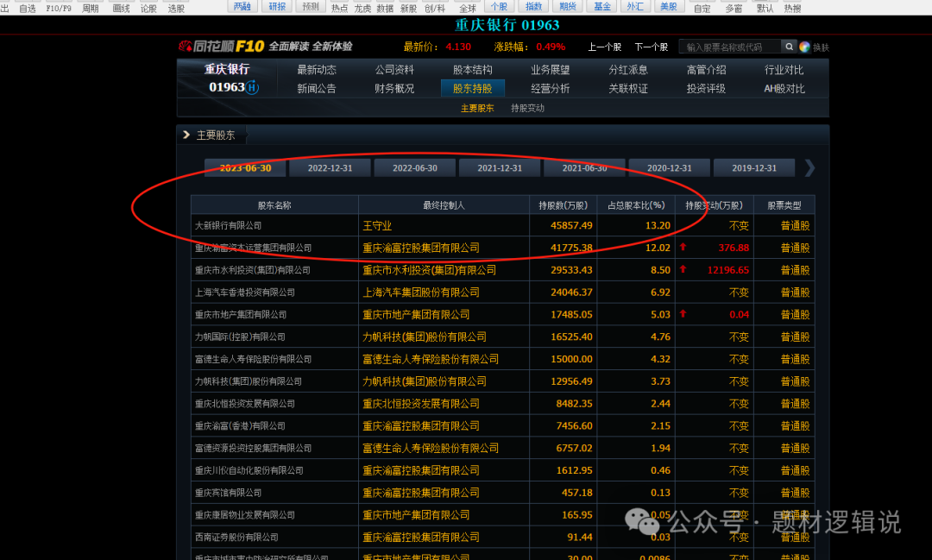Open controller link 王守业
Image resolution: width=932 pixels, height=560 pixels.
[x=377, y=225]
